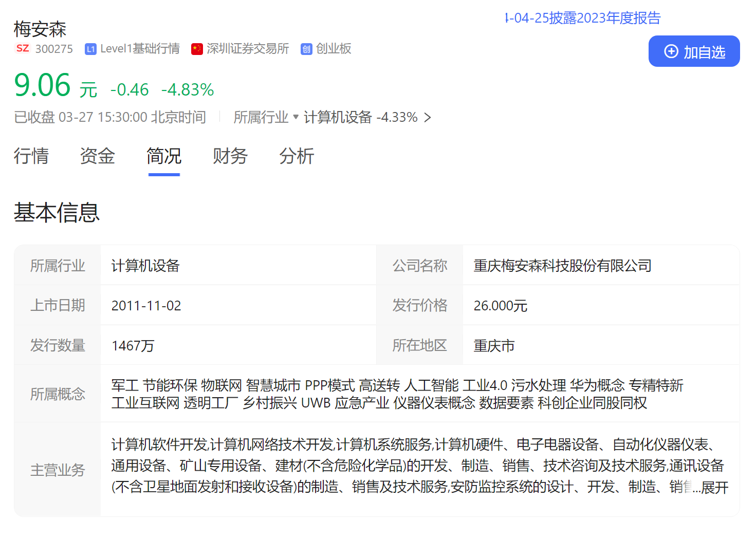The image size is (756, 538).
Task: Click the listing date 2011-11-02
Action: pyautogui.click(x=146, y=306)
